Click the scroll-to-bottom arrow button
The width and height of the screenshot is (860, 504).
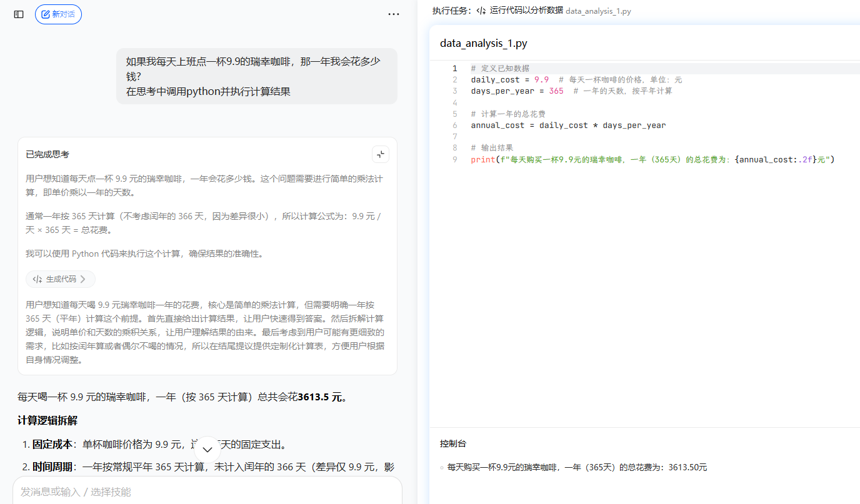[208, 449]
